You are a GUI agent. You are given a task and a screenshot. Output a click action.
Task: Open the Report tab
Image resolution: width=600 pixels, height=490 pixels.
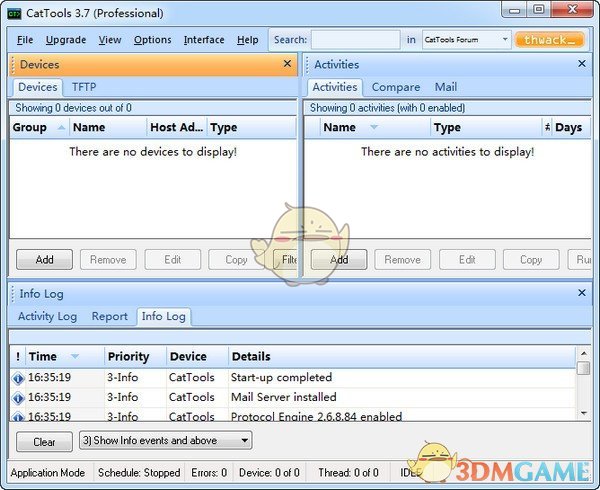tap(109, 317)
